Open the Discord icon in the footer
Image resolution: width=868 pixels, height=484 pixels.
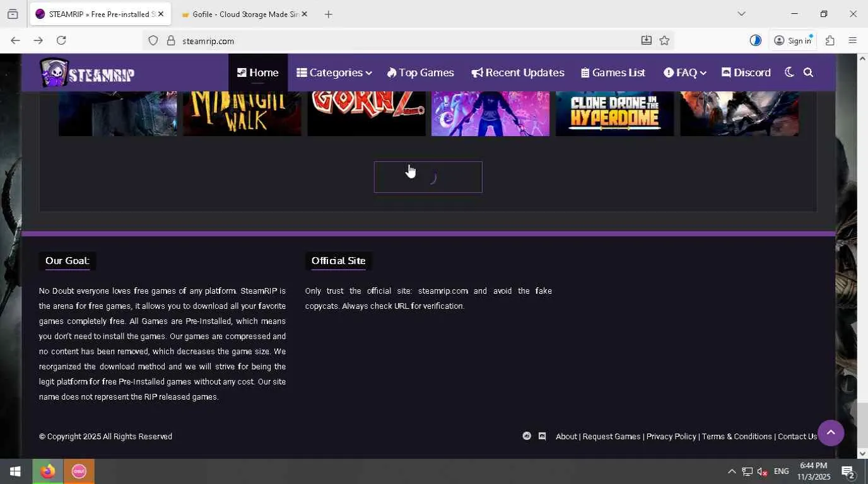542,436
